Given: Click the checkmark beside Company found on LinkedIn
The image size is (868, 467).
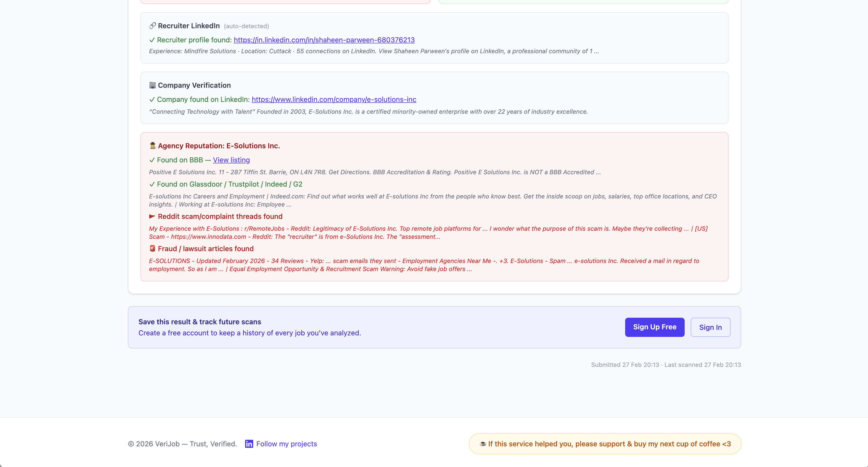Looking at the screenshot, I should (152, 99).
